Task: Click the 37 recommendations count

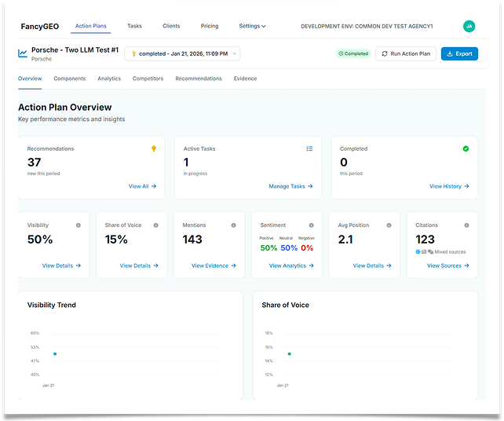Action: 34,162
